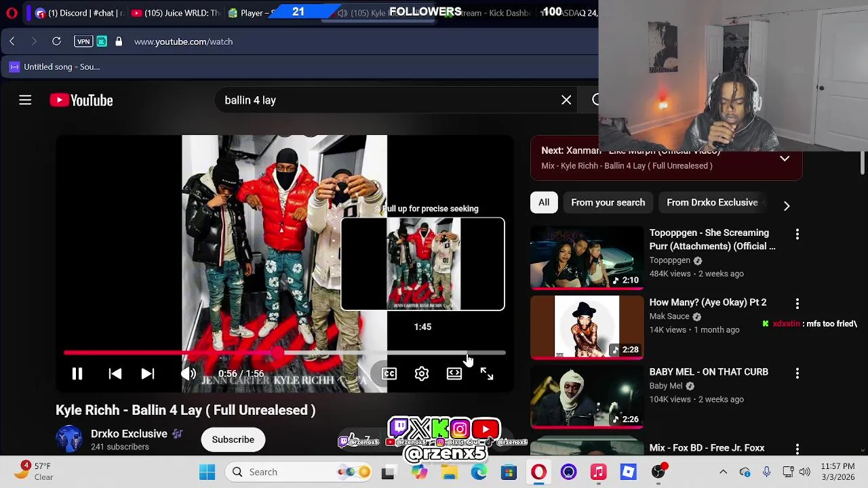Image resolution: width=868 pixels, height=488 pixels.
Task: Open the YouTube guide hamburger menu
Action: [25, 100]
